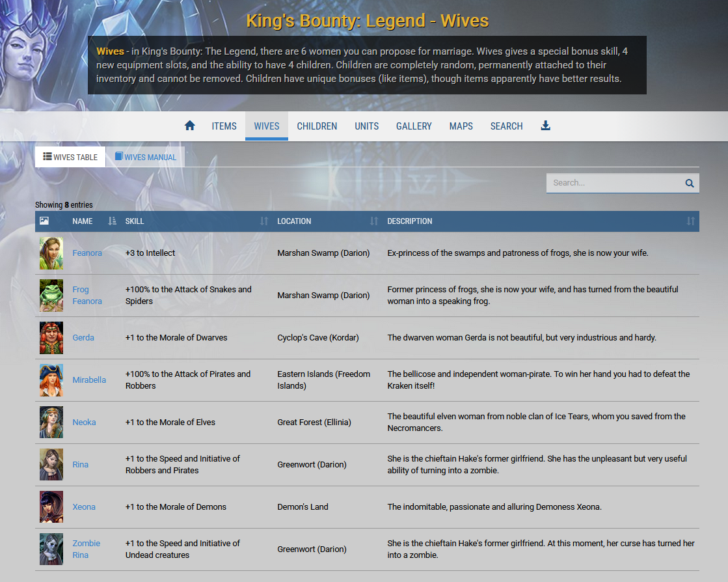
Task: Open the Children section
Action: click(x=317, y=126)
